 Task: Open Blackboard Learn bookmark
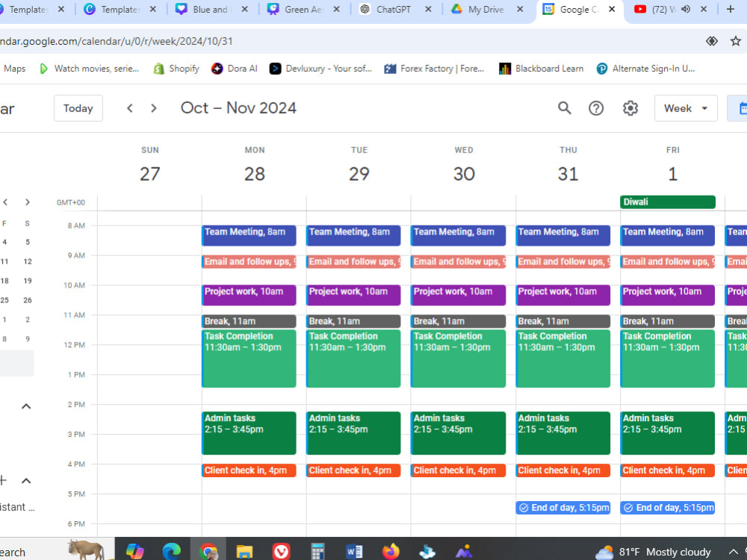(x=541, y=69)
